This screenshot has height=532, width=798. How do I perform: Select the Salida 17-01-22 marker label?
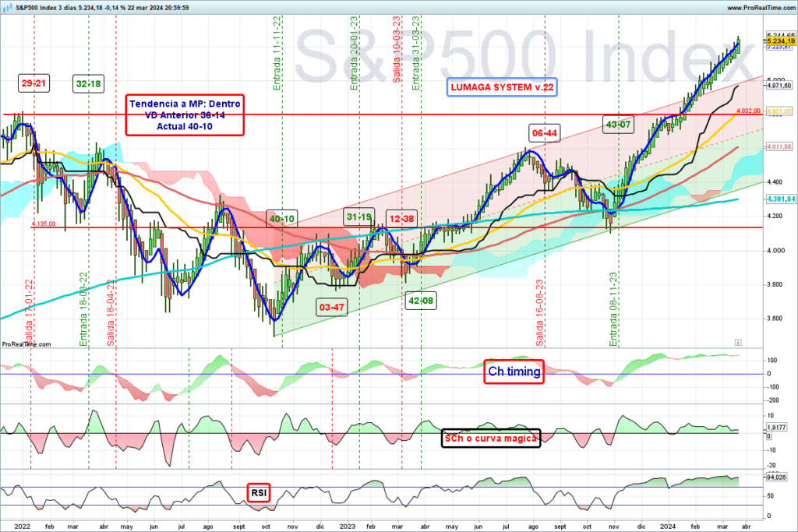[x=29, y=312]
